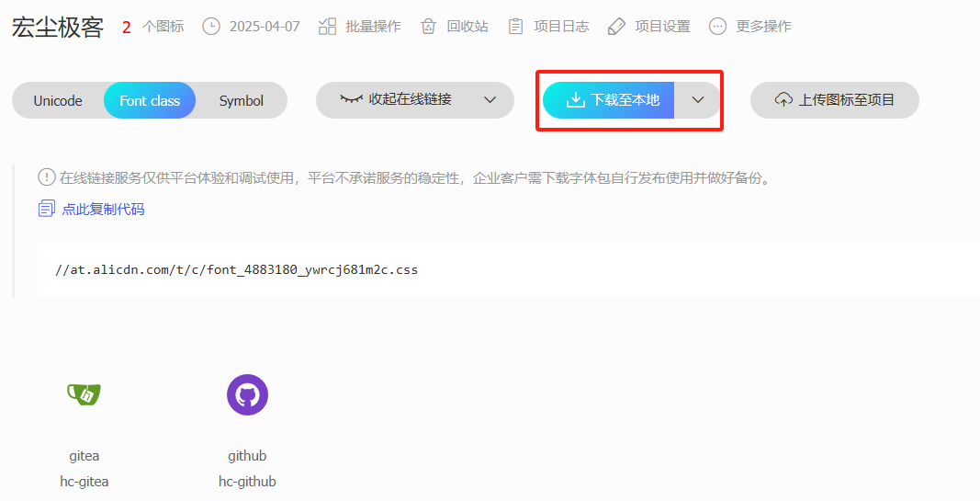Viewport: 980px width, 501px height.
Task: Select the Font class mode
Action: (x=150, y=101)
